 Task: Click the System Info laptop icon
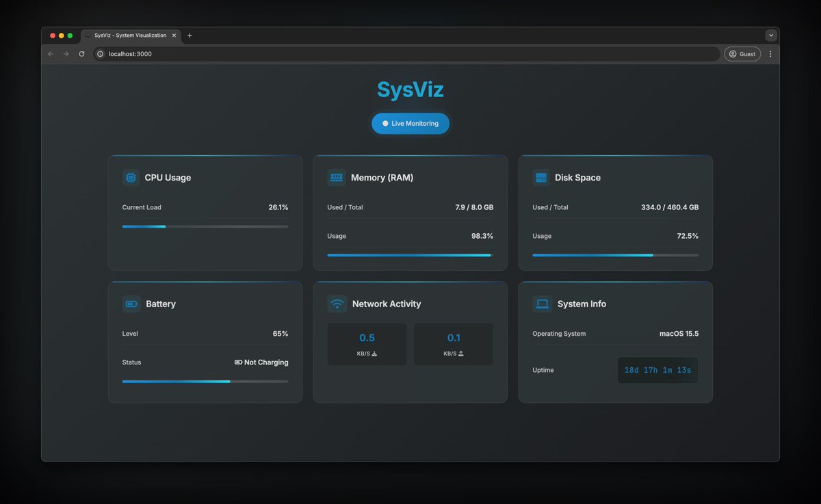coord(543,304)
